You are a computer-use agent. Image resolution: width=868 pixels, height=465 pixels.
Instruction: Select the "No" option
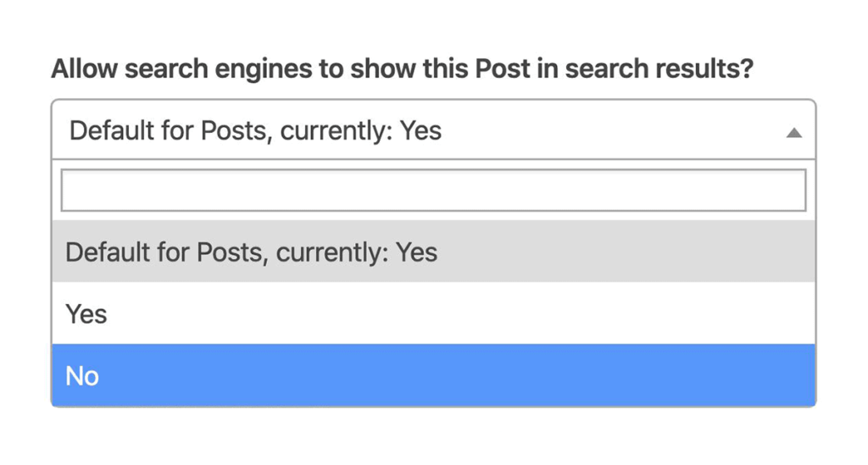(433, 375)
